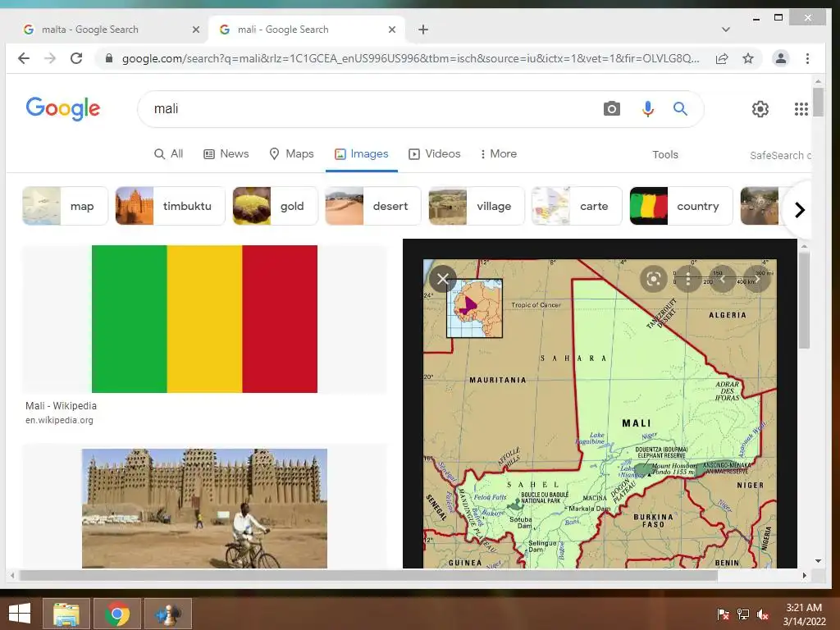Filter images by country chip
This screenshot has width=840, height=630.
(x=681, y=206)
